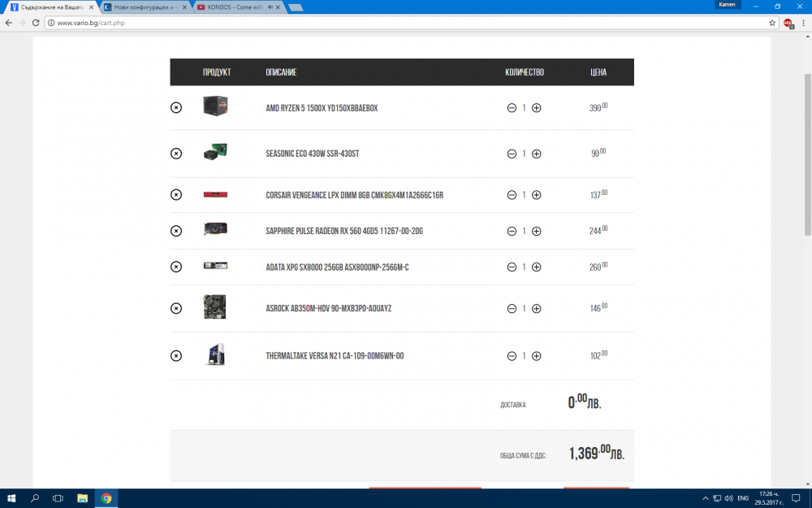Click the ENG language indicator
The height and width of the screenshot is (508, 812).
743,499
